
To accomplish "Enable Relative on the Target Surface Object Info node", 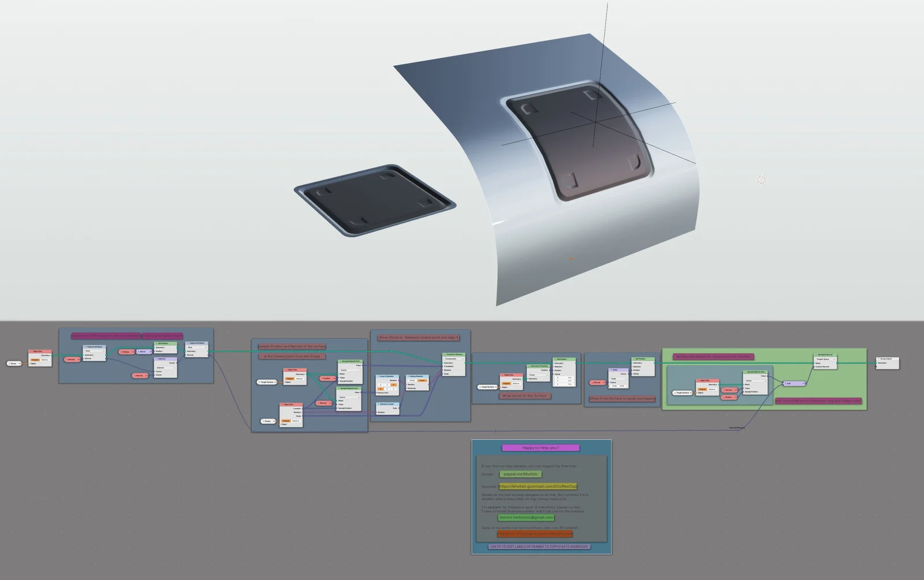I will (711, 389).
